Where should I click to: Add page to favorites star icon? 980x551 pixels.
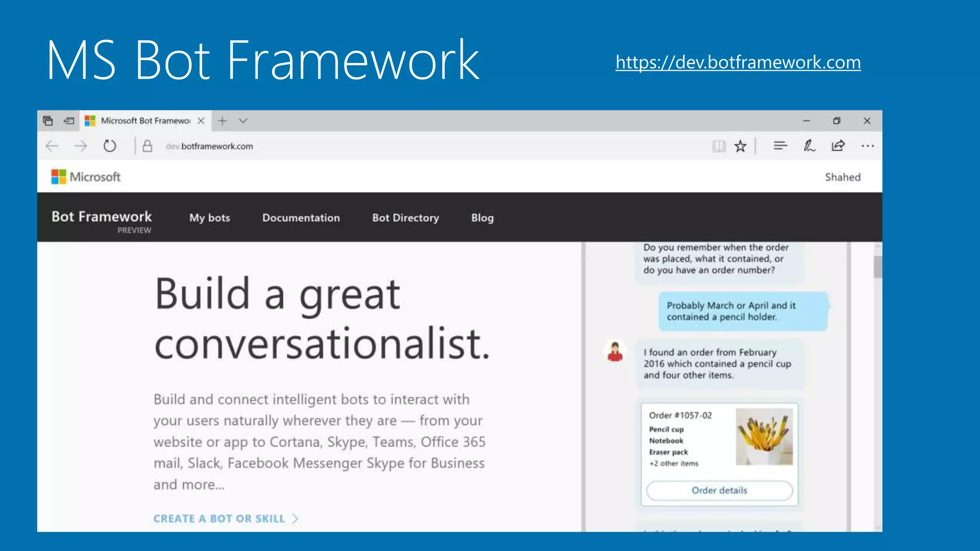point(740,146)
